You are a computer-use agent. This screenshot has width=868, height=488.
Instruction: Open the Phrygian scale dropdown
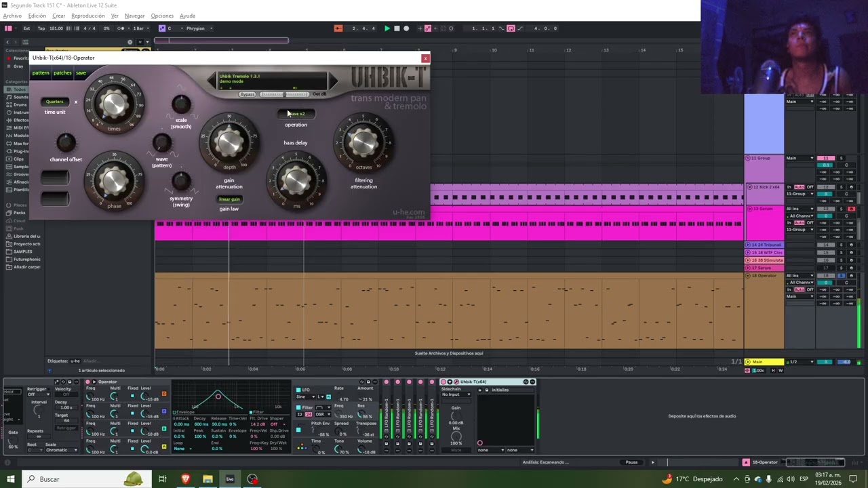(x=199, y=28)
